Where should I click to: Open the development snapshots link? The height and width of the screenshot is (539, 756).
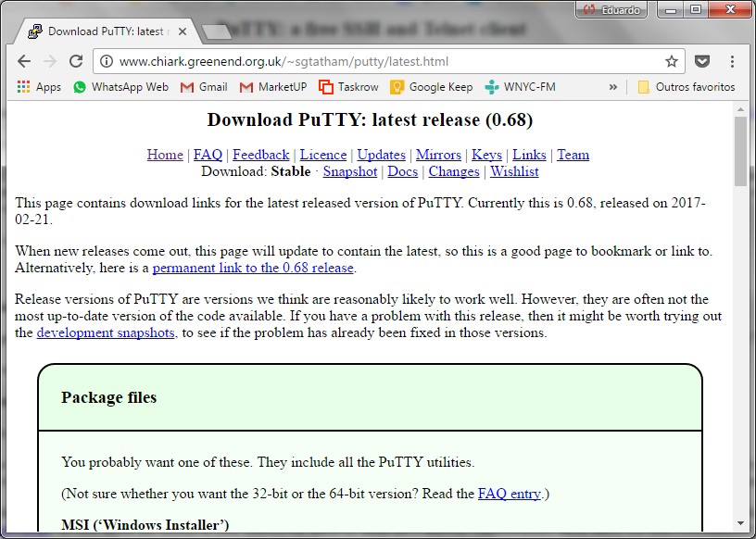click(106, 332)
